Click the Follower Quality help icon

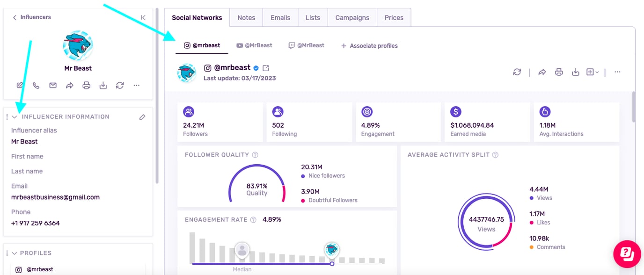[x=255, y=155]
